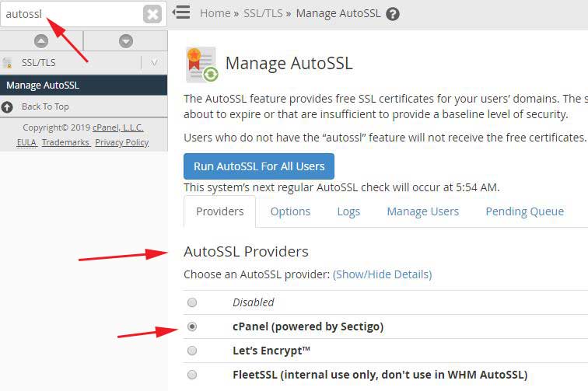Select Let's Encrypt provider radio button
The image size is (588, 391).
tap(192, 351)
